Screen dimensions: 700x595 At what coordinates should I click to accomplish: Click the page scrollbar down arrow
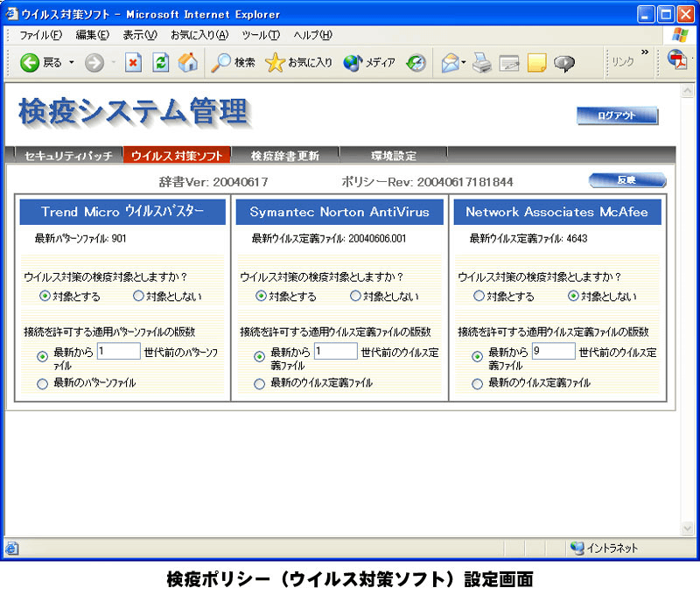pos(687,528)
